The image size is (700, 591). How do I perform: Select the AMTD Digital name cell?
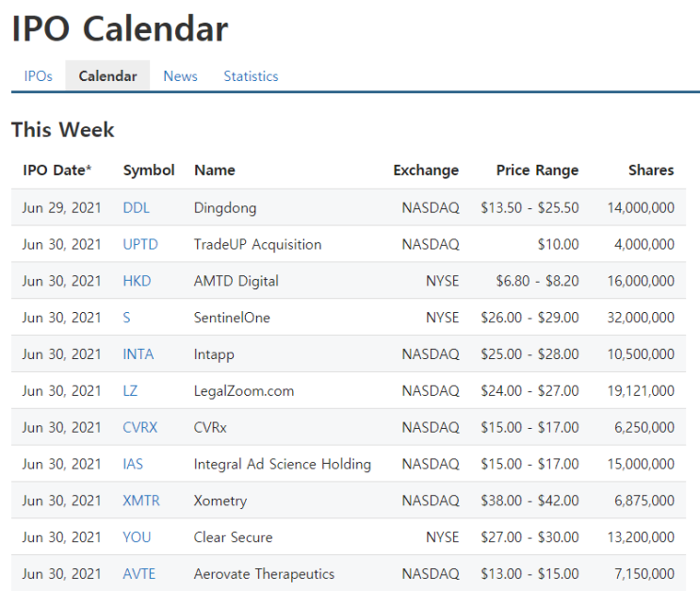click(x=236, y=281)
